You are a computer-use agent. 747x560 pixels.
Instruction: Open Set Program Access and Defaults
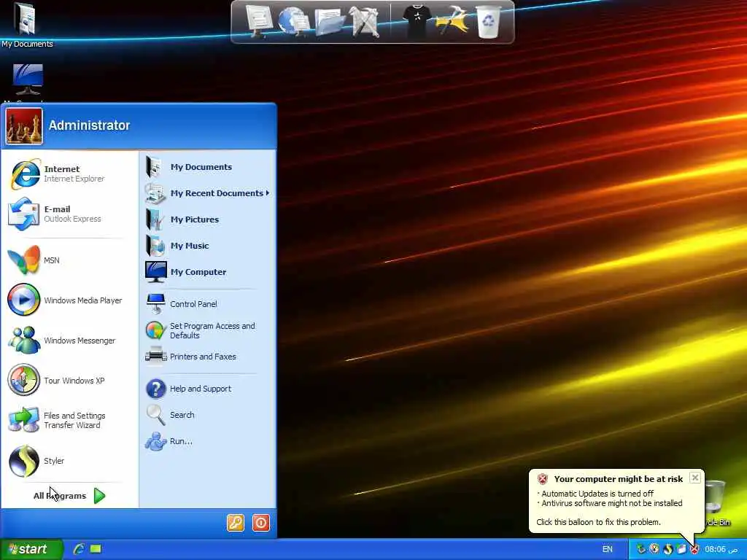208,330
